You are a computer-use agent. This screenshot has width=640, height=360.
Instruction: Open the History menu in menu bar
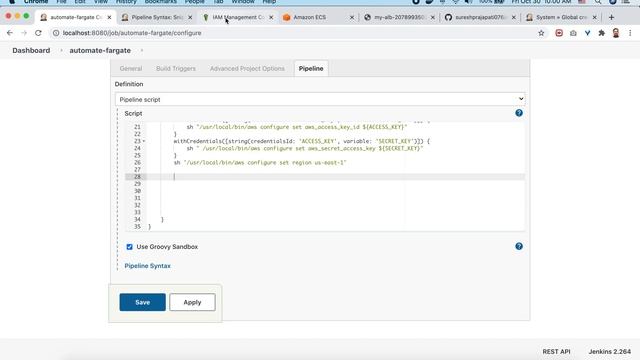(126, 2)
